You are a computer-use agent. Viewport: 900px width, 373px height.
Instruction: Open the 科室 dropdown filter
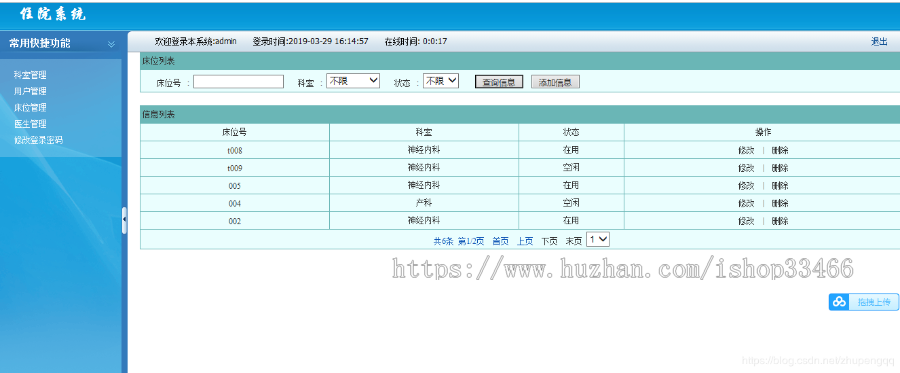[353, 81]
